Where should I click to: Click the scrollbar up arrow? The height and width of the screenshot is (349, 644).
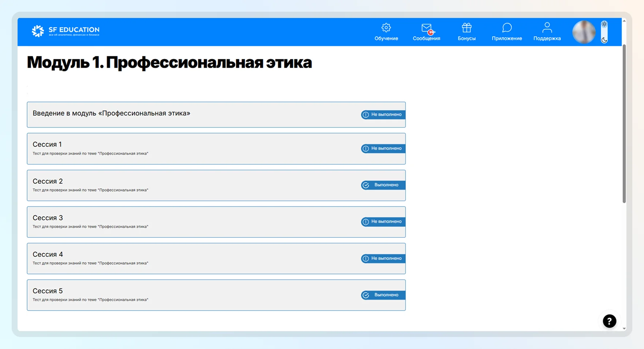click(x=624, y=21)
